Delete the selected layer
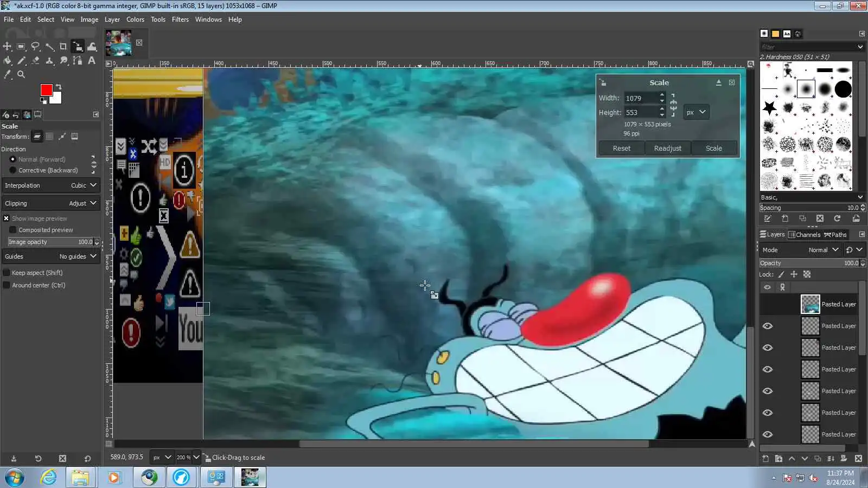Screen dimensions: 868x488 click(858, 459)
